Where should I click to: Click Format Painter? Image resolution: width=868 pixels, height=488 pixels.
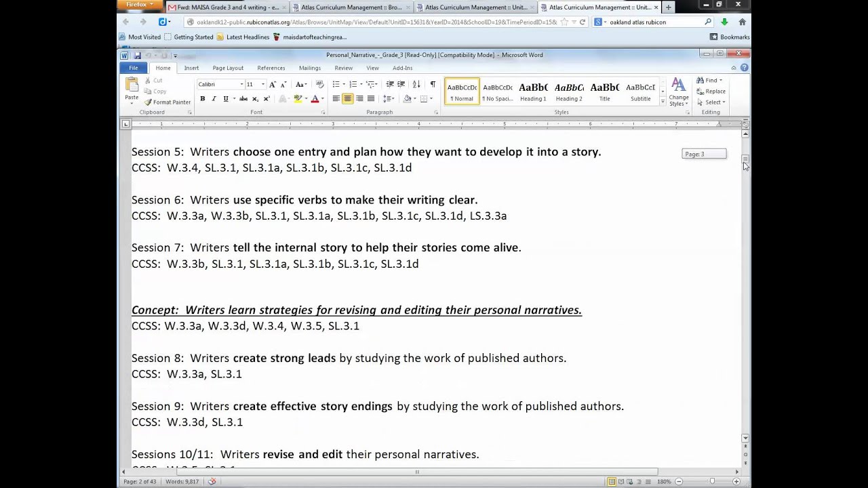(167, 102)
